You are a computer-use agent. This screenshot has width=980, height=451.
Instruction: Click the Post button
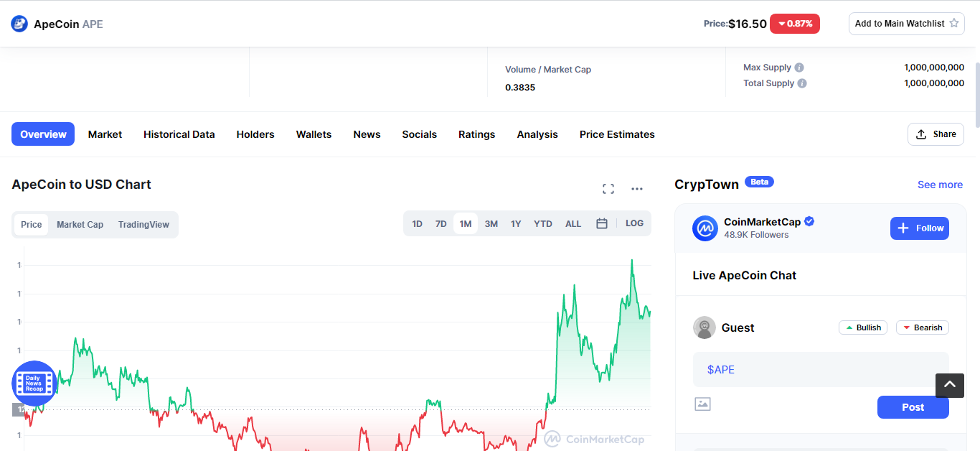pos(913,407)
